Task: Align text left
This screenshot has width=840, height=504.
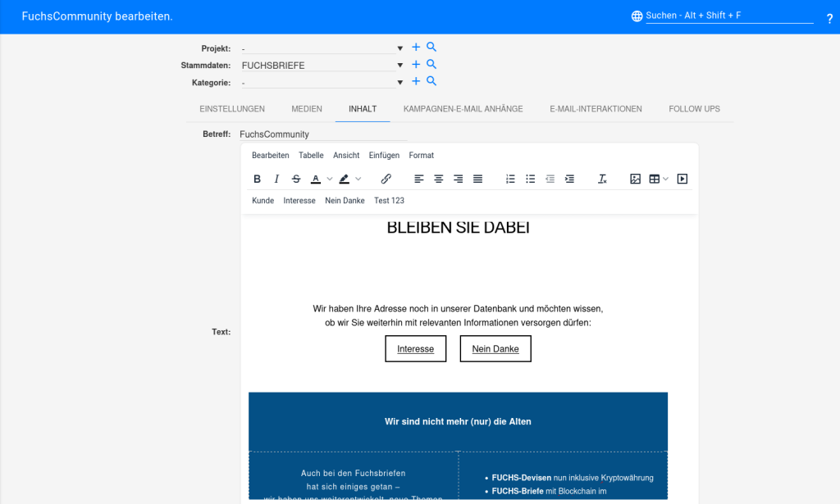Action: 419,179
